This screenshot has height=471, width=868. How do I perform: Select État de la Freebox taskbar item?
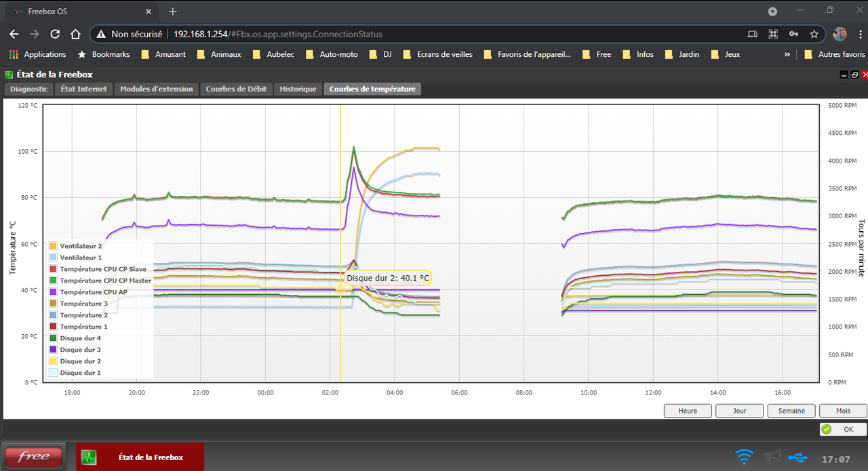[140, 457]
